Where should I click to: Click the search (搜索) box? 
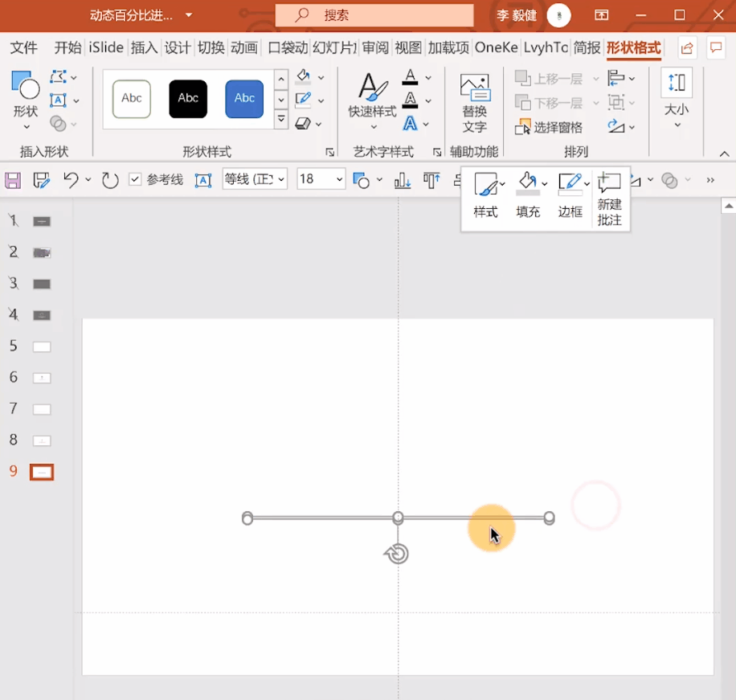[x=374, y=15]
